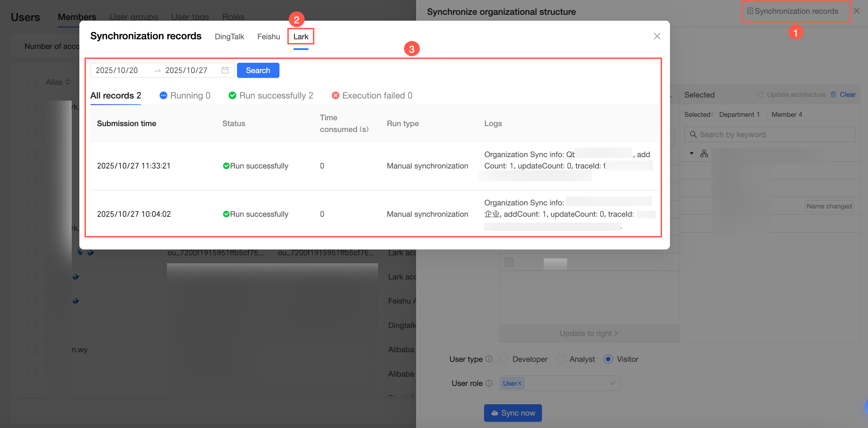868x428 pixels.
Task: Click the User role info icon
Action: click(x=489, y=383)
